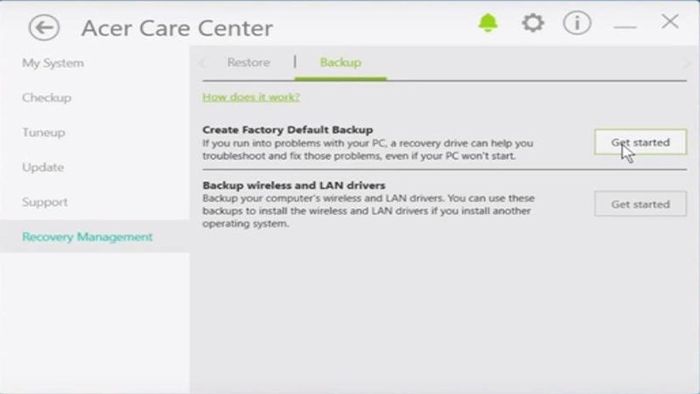Go back using the circular arrow icon
Viewport: 700px width, 394px height.
[44, 28]
